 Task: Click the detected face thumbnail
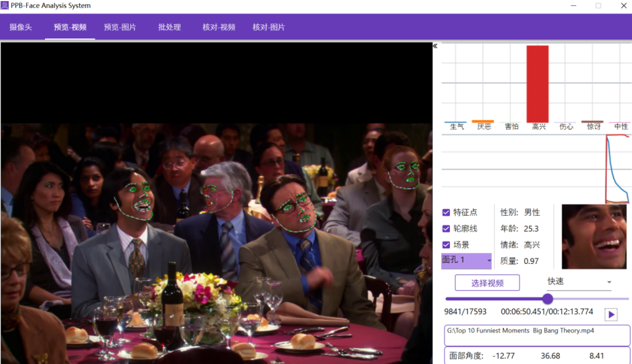coord(594,237)
